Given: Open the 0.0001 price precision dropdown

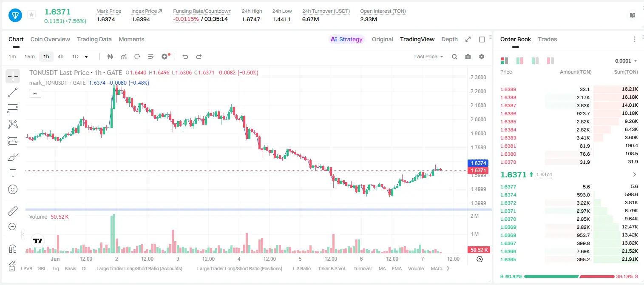Looking at the screenshot, I should 626,61.
